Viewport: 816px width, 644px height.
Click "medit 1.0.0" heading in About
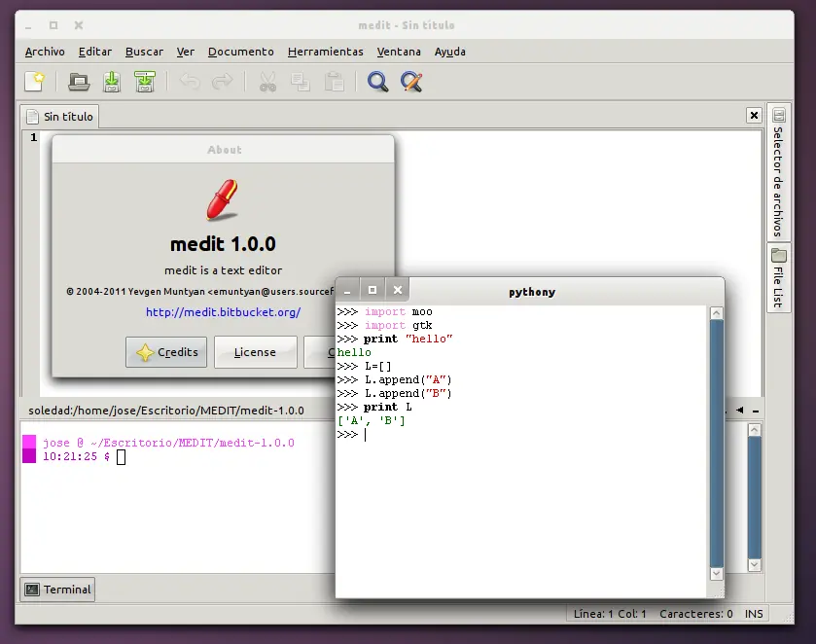223,243
